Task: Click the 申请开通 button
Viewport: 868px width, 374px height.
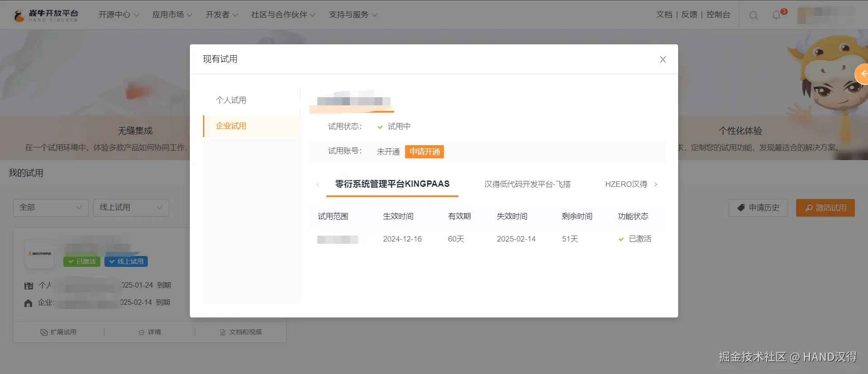Action: [425, 151]
